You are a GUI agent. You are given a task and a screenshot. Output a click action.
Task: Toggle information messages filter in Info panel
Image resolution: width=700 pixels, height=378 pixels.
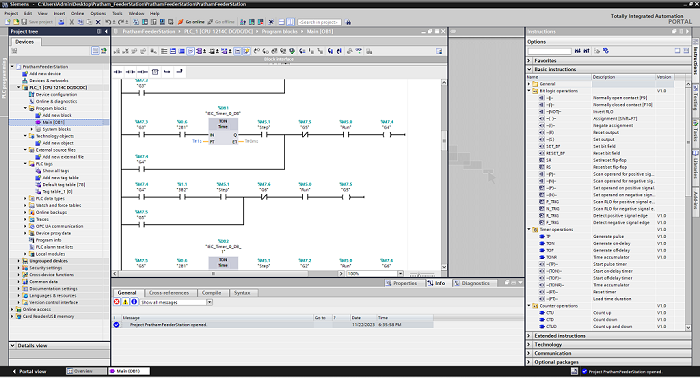(134, 302)
